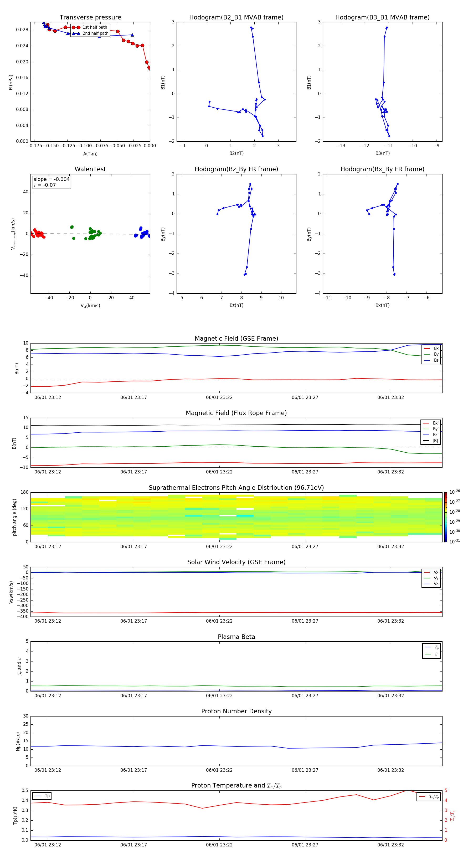Viewport: 473px width, 868px height.
Task: Select the 'Hodogram(B2_B1 MVAB frame)' title
Action: (x=236, y=18)
